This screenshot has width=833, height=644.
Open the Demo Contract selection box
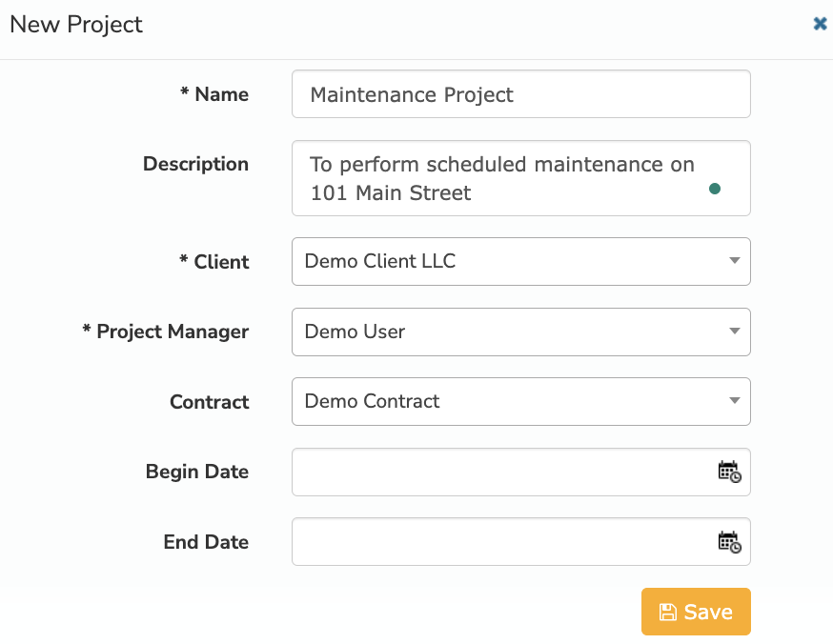[520, 401]
